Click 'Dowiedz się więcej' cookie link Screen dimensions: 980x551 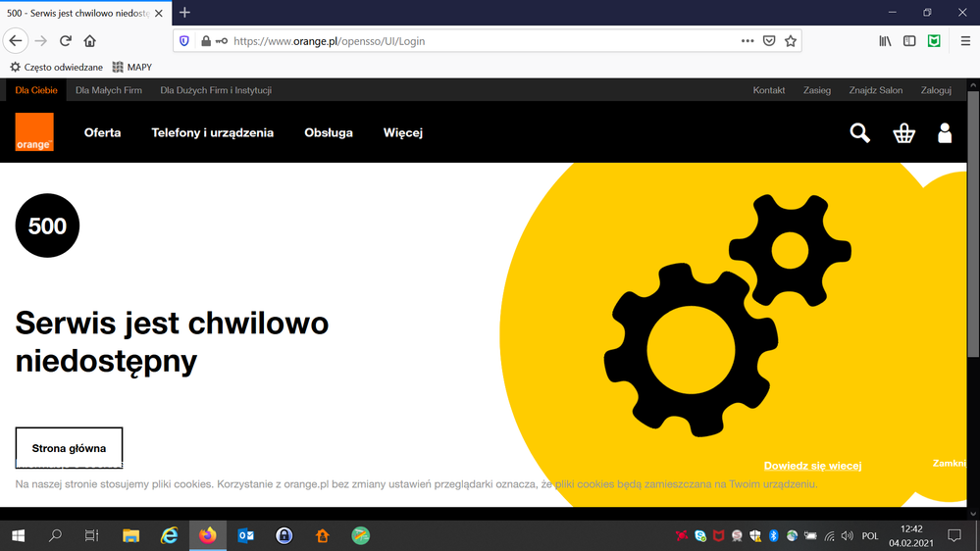(812, 466)
